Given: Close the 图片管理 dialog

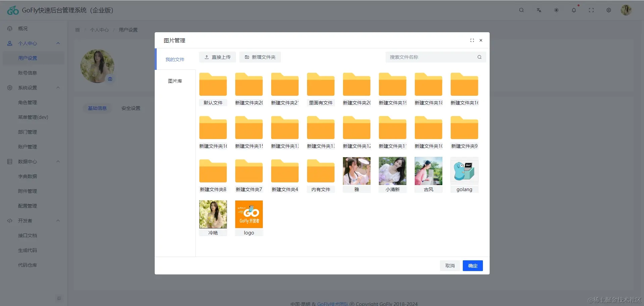Looking at the screenshot, I should pos(481,40).
